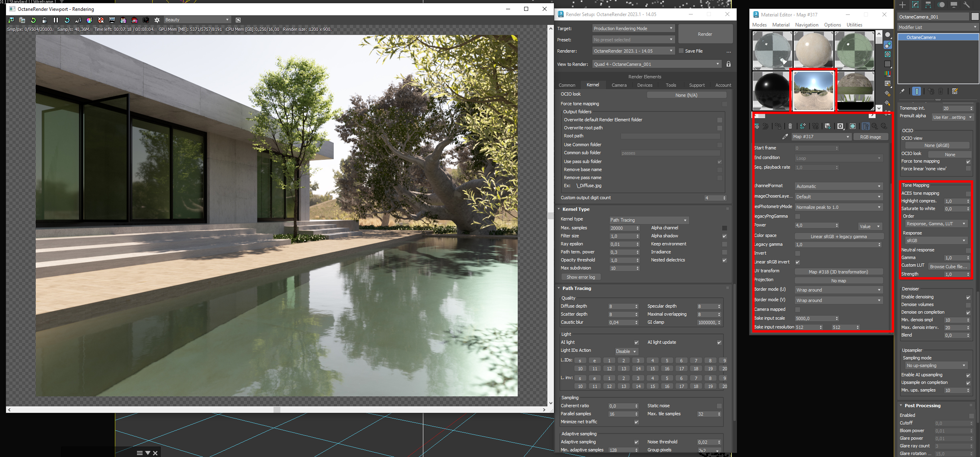980x457 pixels.
Task: Click the Hierarchy panel icon
Action: [x=928, y=5]
